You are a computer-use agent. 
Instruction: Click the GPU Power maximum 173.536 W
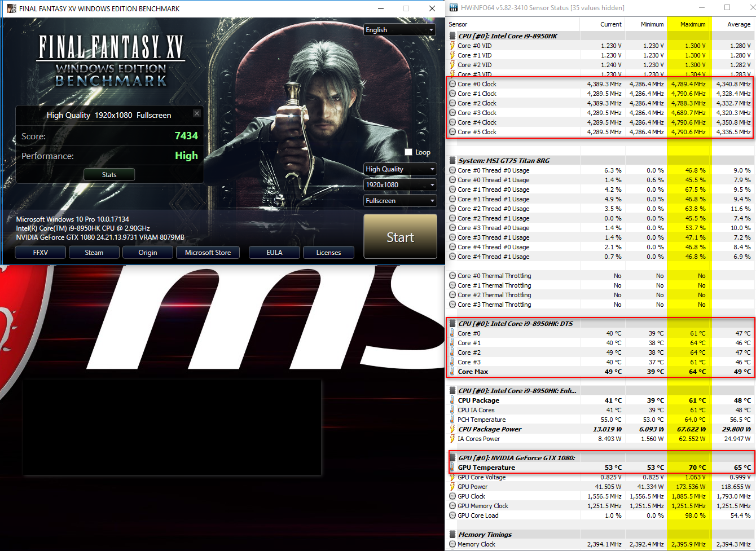[x=690, y=487]
